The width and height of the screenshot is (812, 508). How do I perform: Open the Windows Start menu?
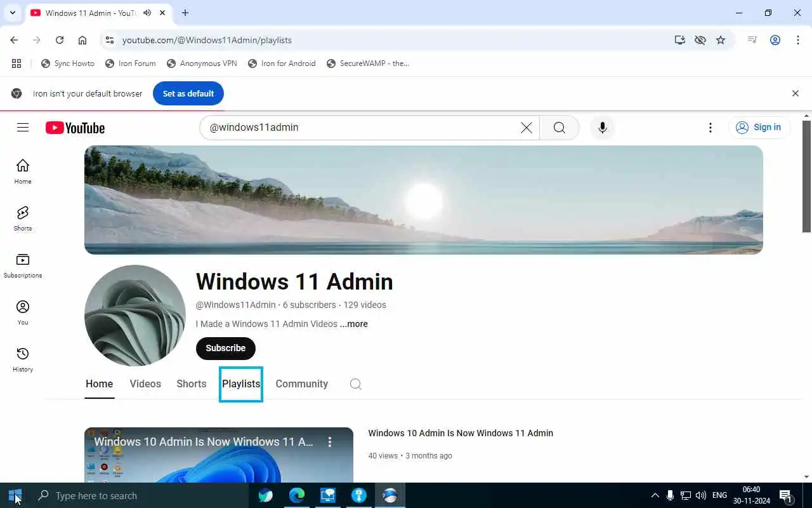coord(15,496)
